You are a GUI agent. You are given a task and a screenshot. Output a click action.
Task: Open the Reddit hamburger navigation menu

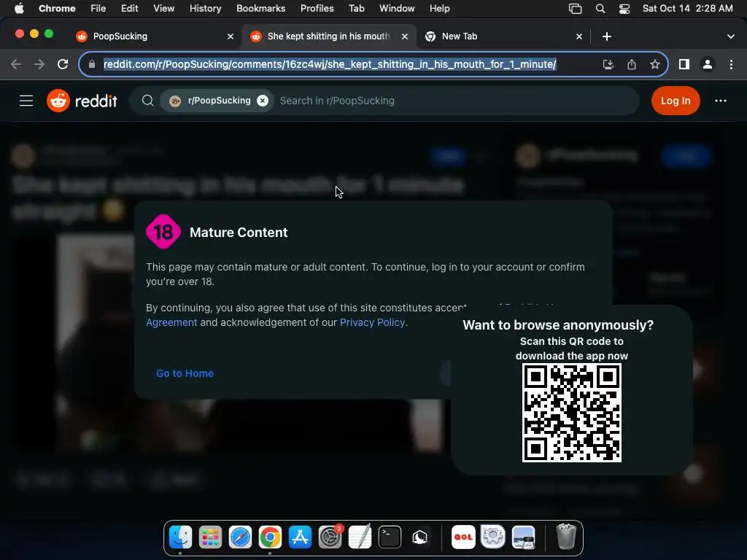tap(26, 101)
